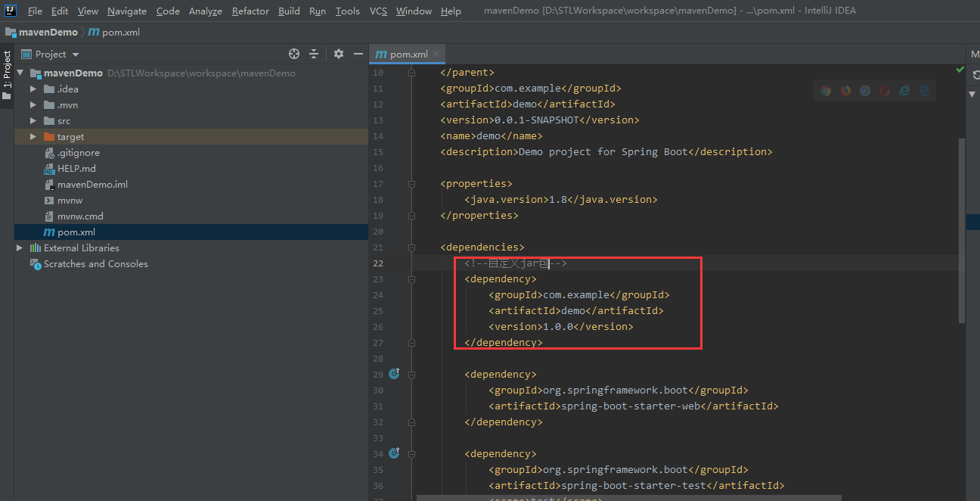Click the green inspection checkmark indicator

[x=960, y=70]
